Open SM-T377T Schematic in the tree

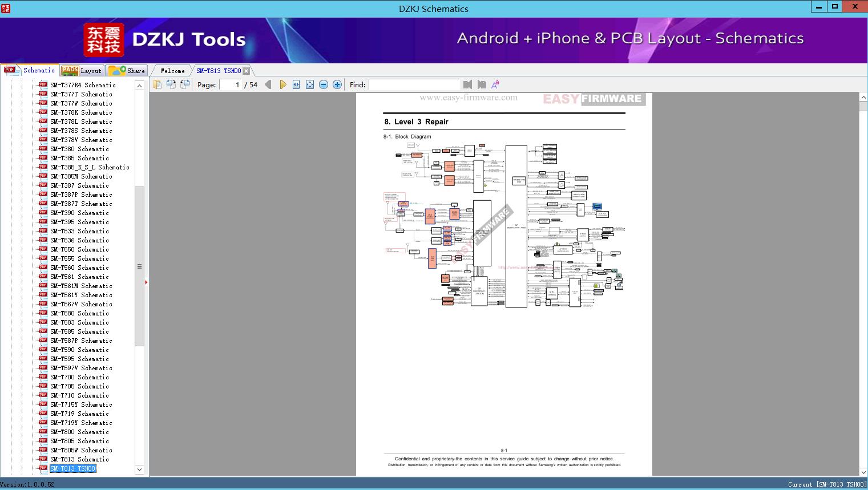pyautogui.click(x=81, y=94)
